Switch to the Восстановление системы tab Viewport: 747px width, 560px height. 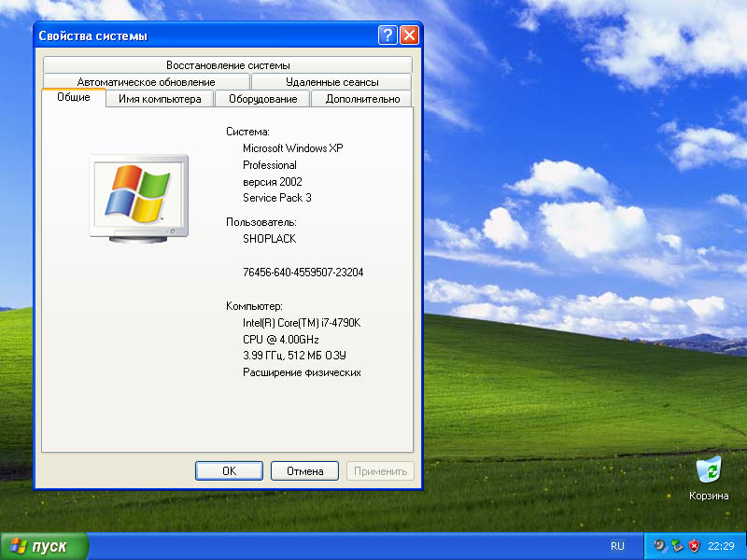228,64
